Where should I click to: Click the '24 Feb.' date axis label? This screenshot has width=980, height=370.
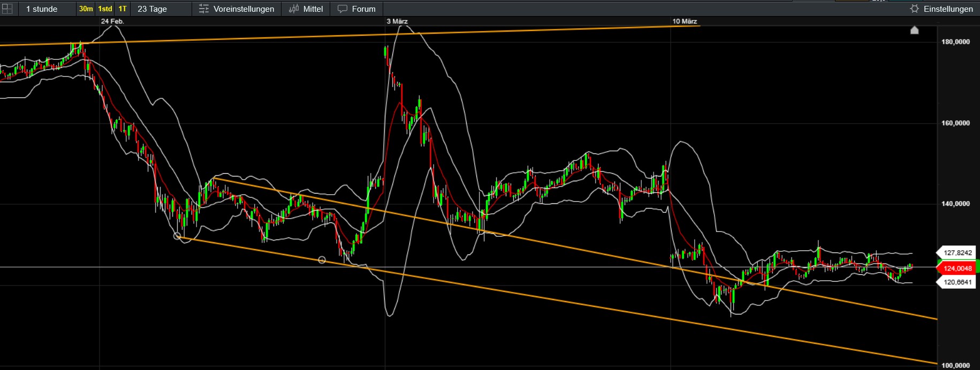[112, 21]
